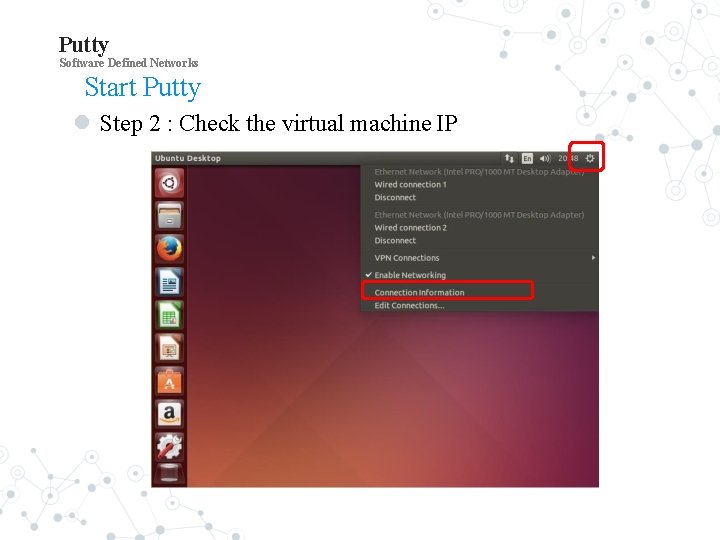
Task: Open the Amazon launcher icon
Action: point(169,414)
